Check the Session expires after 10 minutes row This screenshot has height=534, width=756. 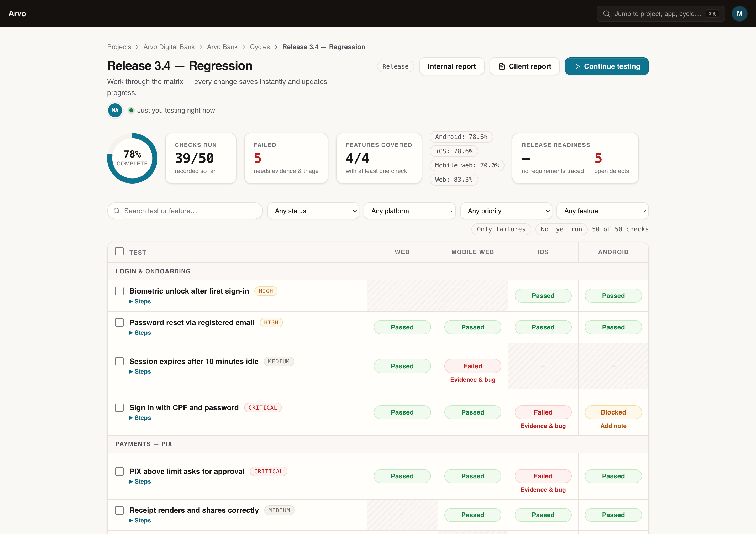[119, 361]
